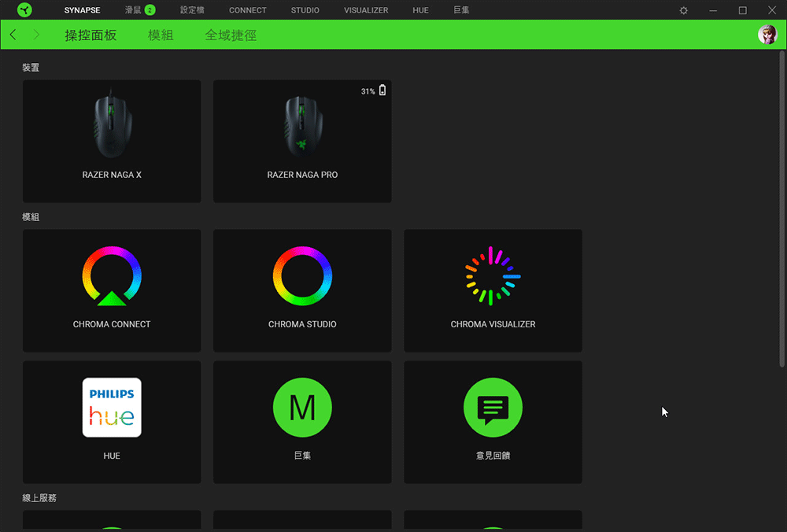Screen dimensions: 787x532
Task: Select the 全域捷徑 sub-tab
Action: (x=231, y=35)
